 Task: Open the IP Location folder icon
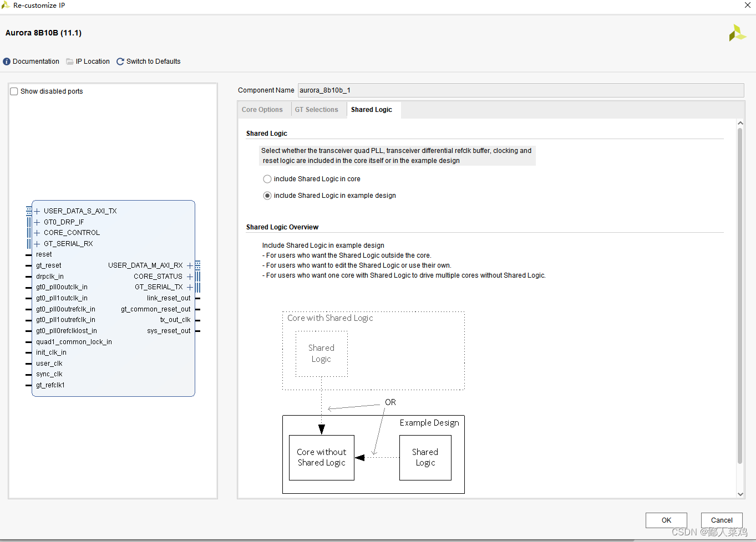[69, 62]
